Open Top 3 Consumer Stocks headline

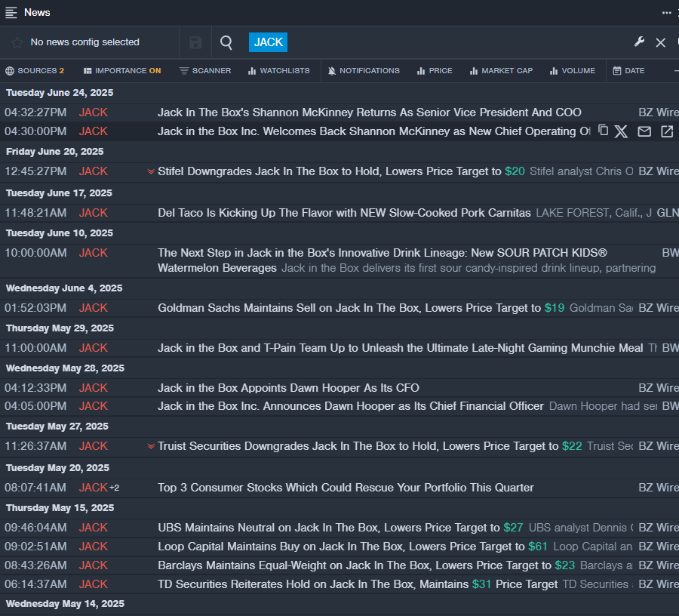tap(346, 488)
